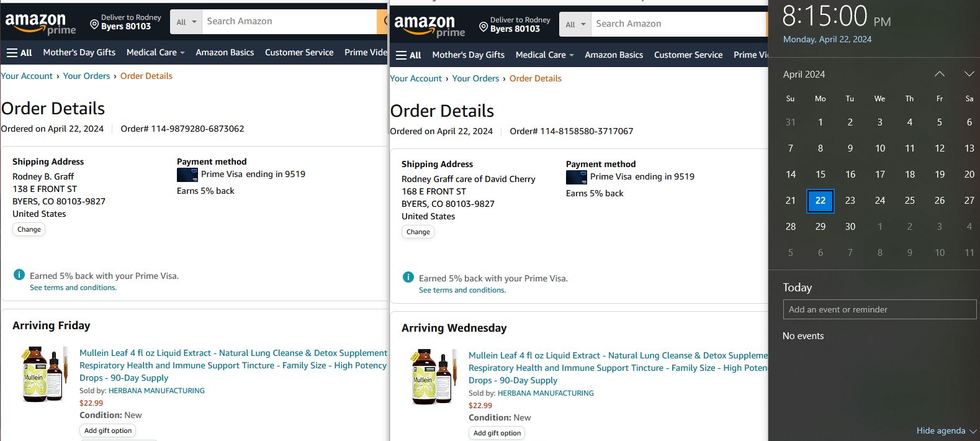This screenshot has height=441, width=980.
Task: Click the delivery location pin in the left window
Action: (x=94, y=24)
